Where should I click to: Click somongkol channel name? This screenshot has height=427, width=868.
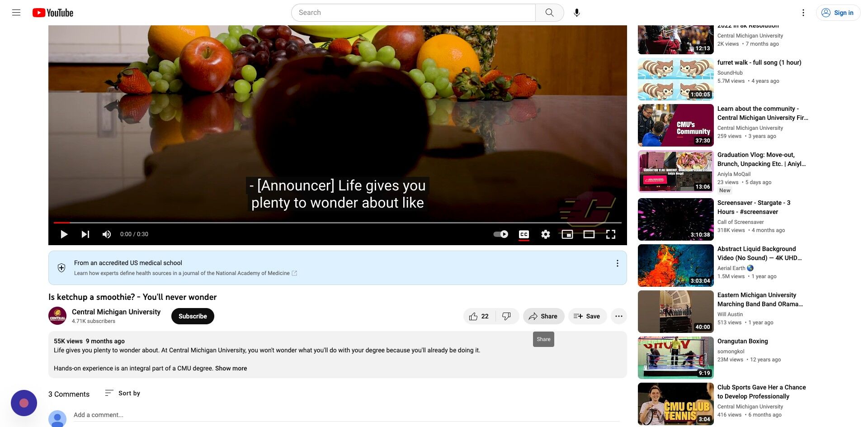click(731, 351)
